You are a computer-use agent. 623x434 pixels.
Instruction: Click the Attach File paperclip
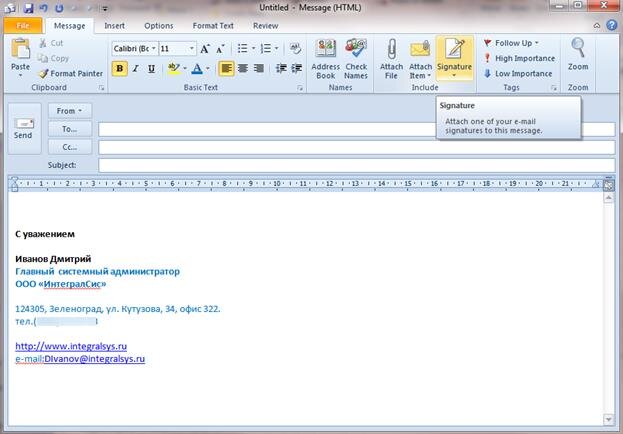(x=391, y=59)
